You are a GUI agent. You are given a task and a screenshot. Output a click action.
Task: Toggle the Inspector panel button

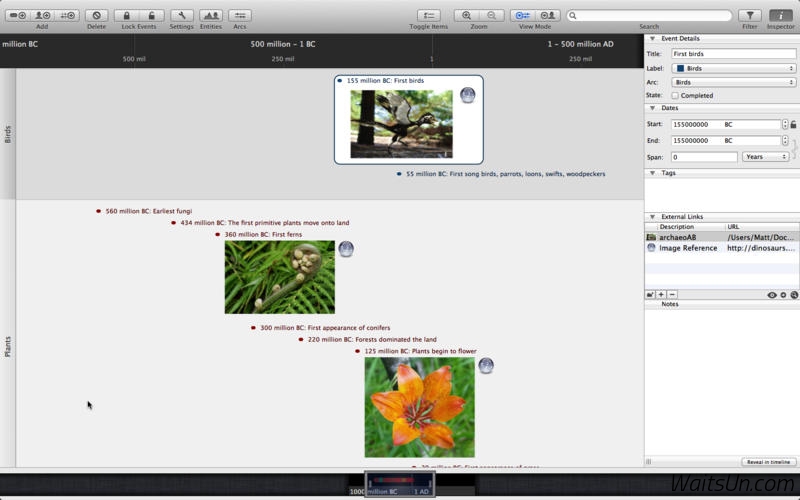coord(781,15)
